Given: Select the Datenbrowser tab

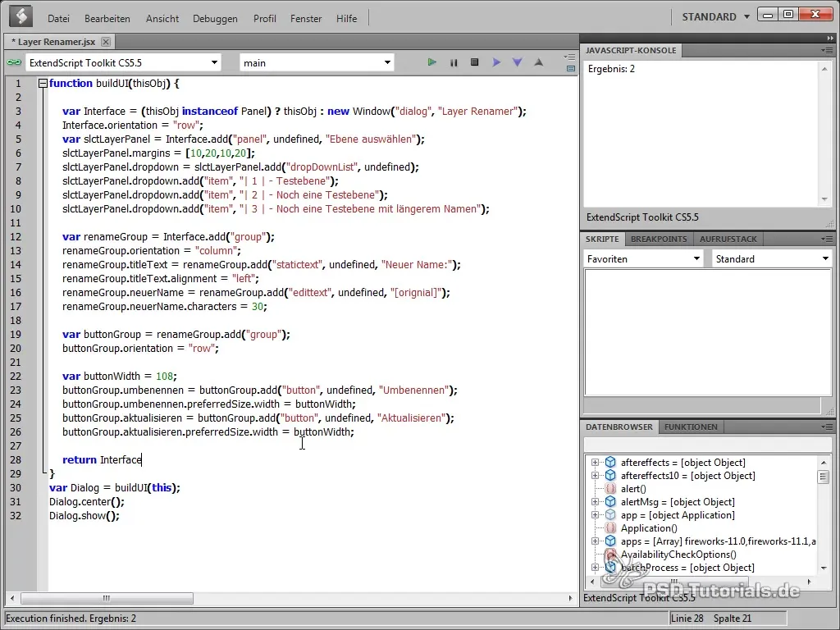Looking at the screenshot, I should point(619,427).
